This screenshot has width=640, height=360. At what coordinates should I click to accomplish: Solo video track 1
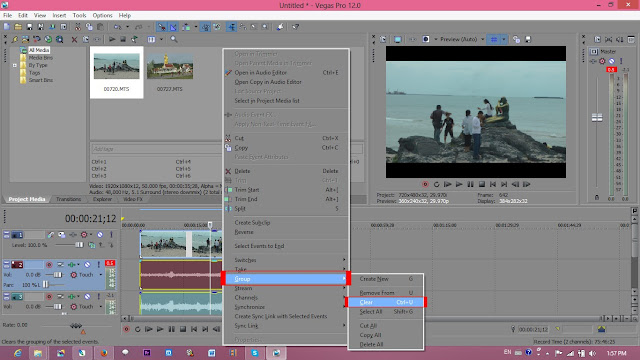[x=111, y=235]
